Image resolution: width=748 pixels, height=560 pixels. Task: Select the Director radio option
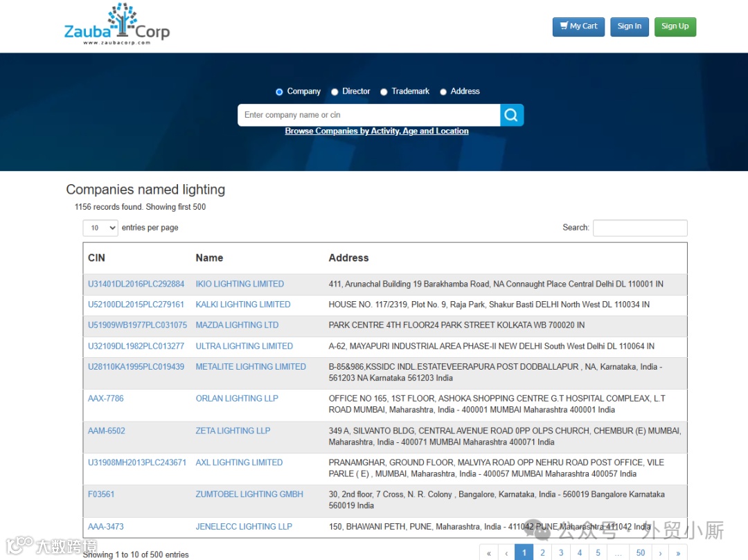(x=335, y=91)
